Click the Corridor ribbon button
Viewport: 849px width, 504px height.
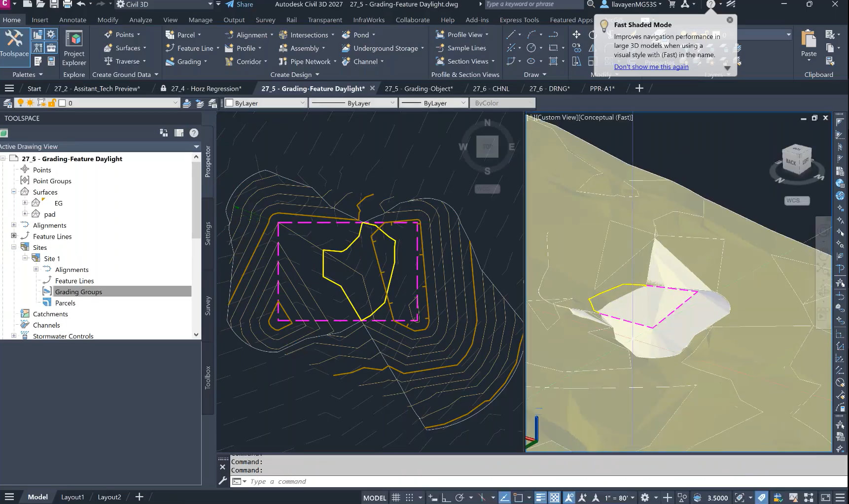[x=244, y=62]
